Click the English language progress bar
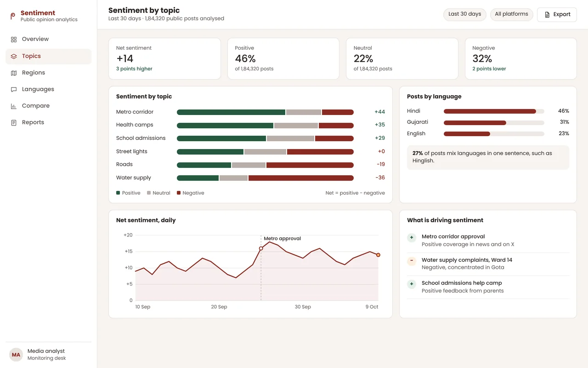588x368 pixels. (x=494, y=134)
